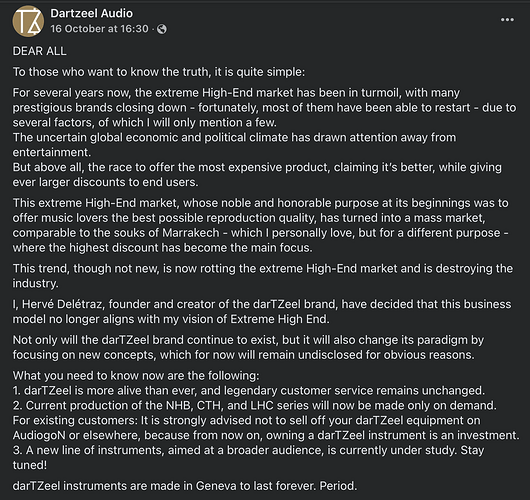The width and height of the screenshot is (530, 500).
Task: Click the text prestigious brands closing down
Action: point(99,108)
